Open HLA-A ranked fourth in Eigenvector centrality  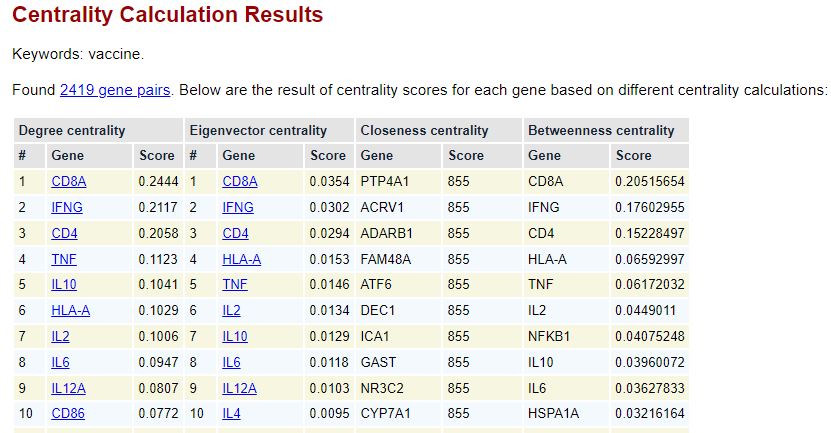[242, 259]
